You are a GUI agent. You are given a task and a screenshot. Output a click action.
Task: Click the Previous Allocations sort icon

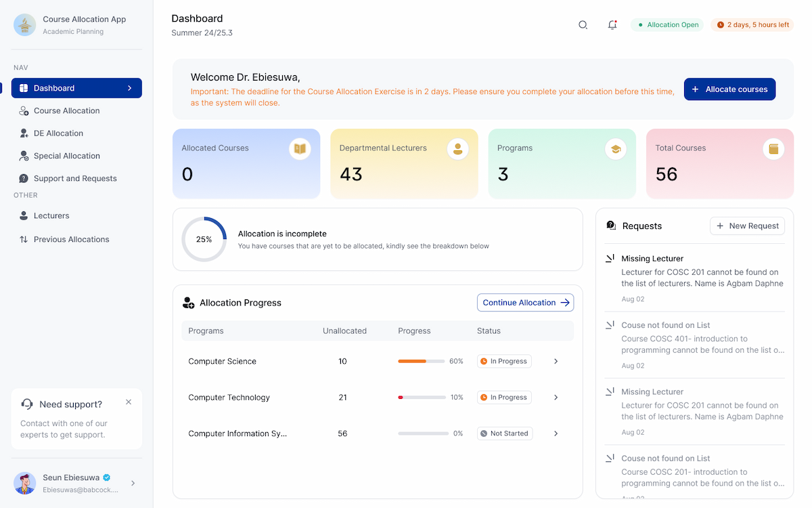(23, 239)
